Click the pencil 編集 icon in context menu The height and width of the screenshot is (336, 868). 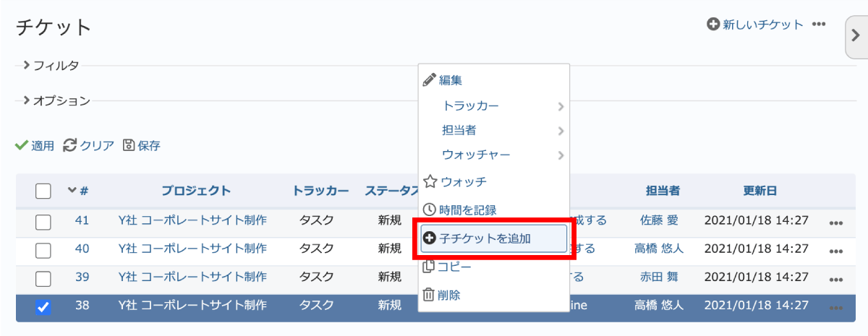429,79
